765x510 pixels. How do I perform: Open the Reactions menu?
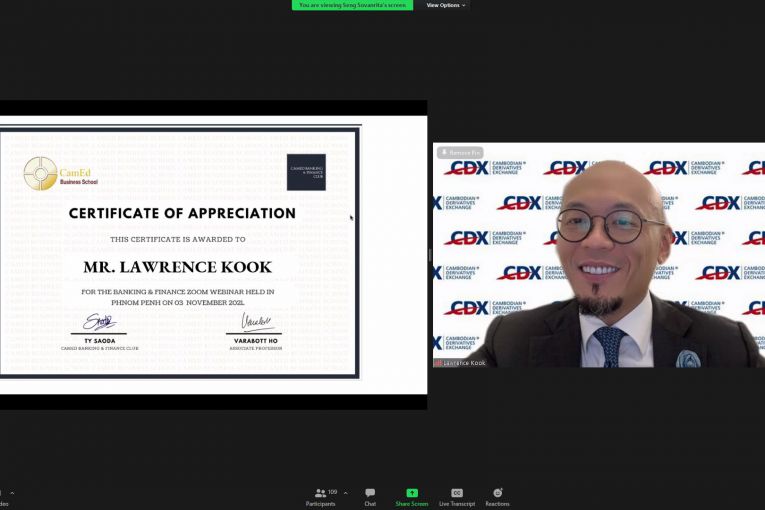497,497
